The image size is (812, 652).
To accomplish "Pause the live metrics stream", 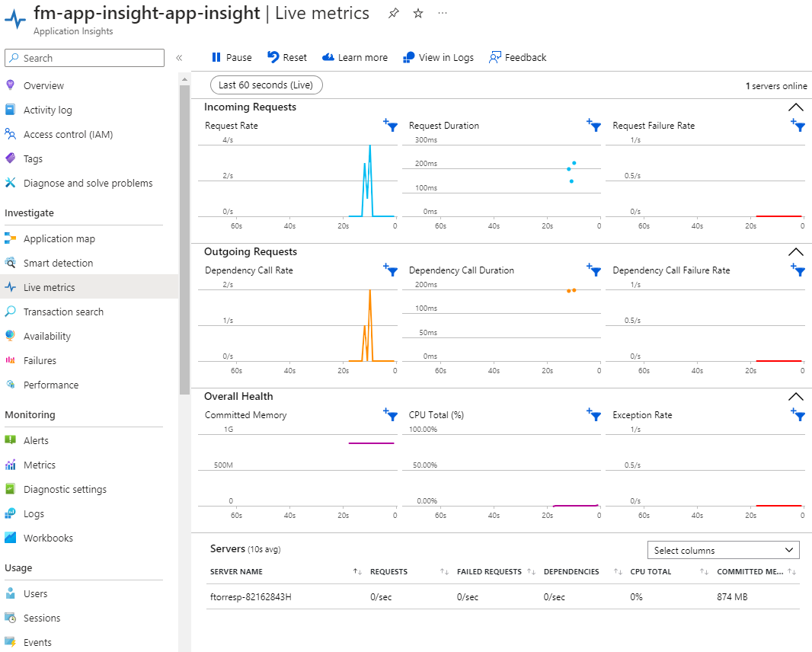I will pos(231,57).
